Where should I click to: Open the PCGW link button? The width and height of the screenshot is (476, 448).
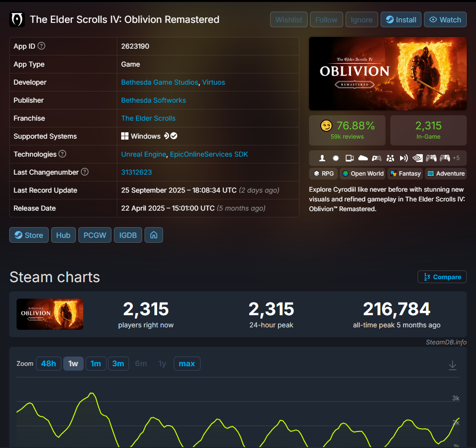pos(95,235)
